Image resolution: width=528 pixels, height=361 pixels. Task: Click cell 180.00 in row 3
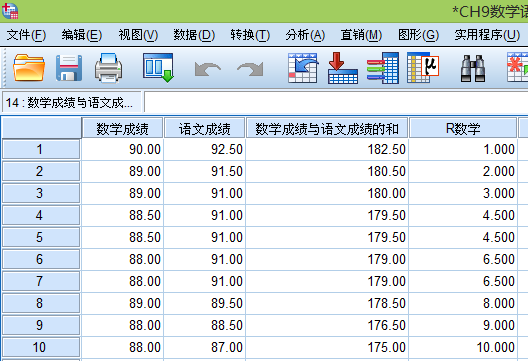coord(327,193)
